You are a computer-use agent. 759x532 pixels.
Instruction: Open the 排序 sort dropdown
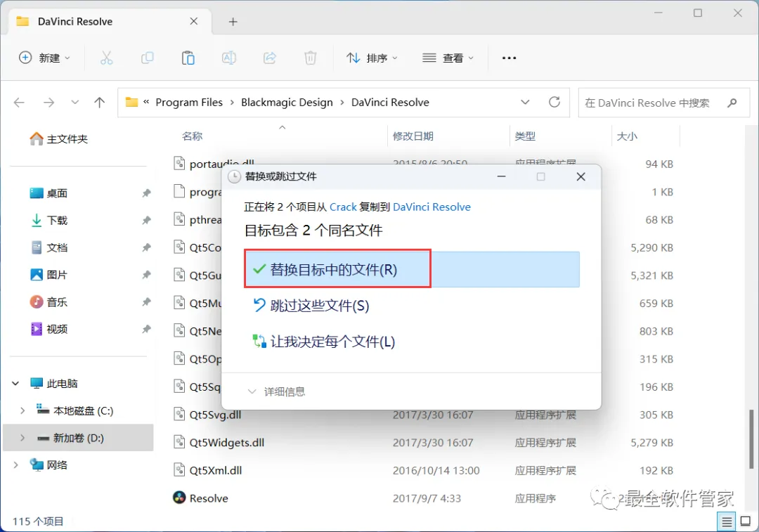372,58
